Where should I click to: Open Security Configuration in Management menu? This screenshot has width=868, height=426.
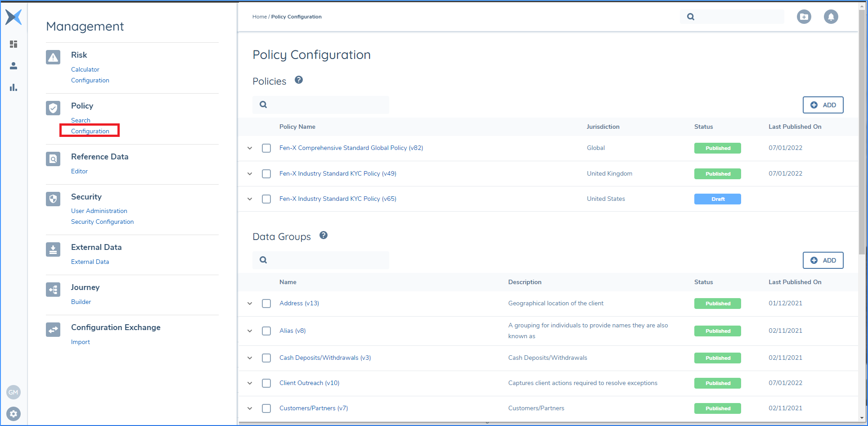(x=102, y=222)
